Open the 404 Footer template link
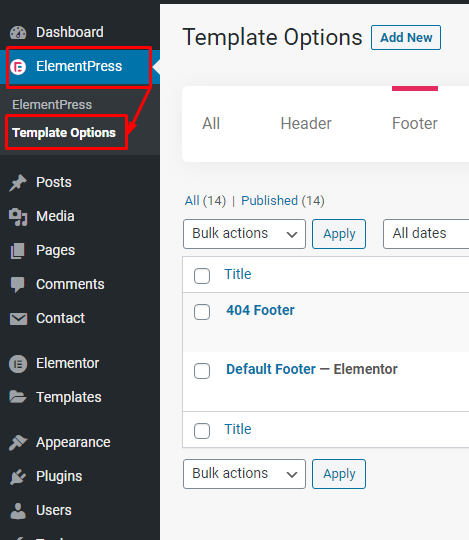The image size is (469, 540). (x=260, y=310)
